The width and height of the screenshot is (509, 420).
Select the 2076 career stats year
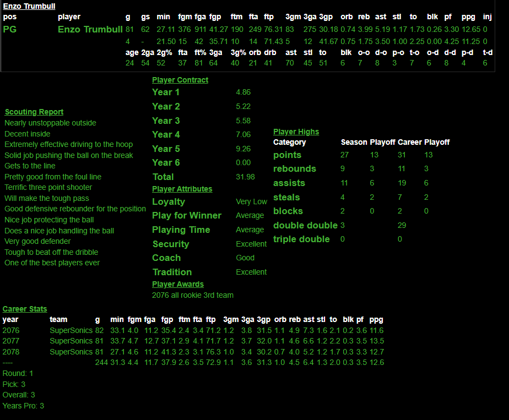(x=11, y=330)
